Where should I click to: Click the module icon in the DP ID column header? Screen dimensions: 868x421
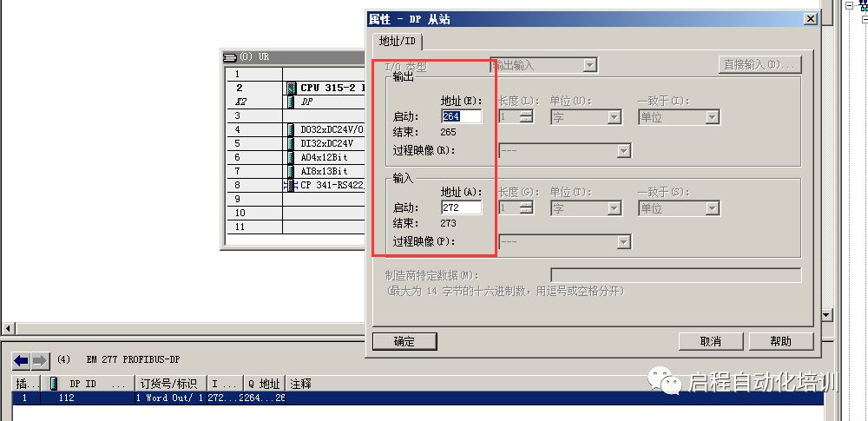pyautogui.click(x=54, y=384)
